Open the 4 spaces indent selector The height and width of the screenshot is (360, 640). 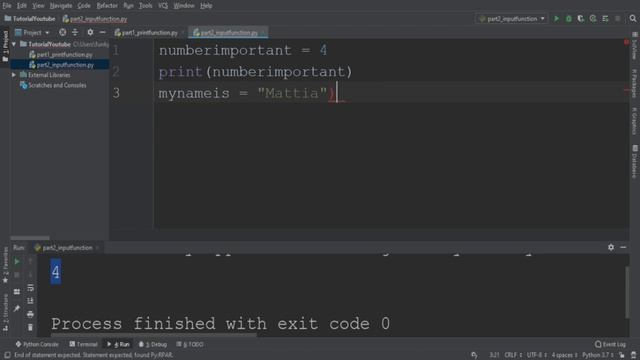[564, 355]
